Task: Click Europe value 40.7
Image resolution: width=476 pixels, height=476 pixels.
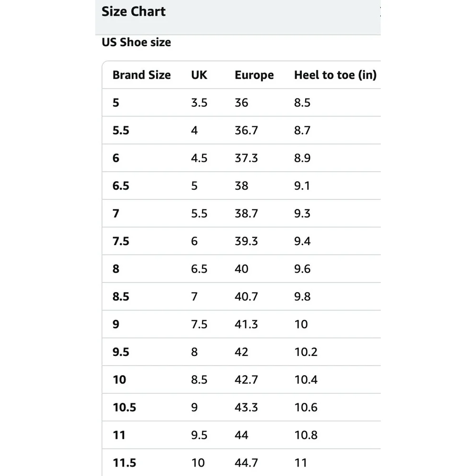Action: [x=246, y=296]
